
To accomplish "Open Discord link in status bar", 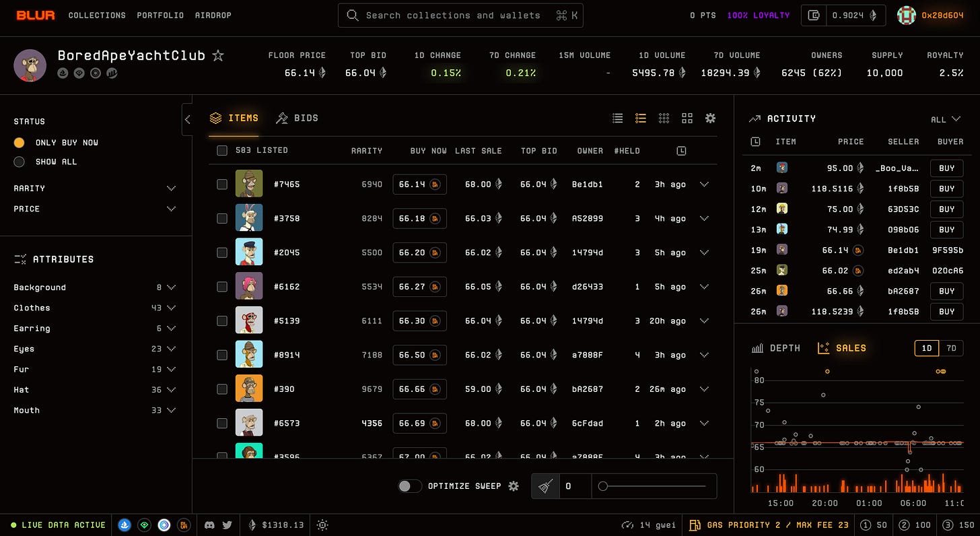I will tap(211, 525).
